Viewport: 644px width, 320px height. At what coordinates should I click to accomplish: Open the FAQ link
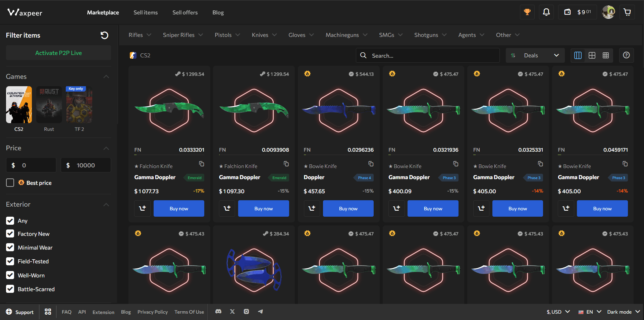[66, 312]
